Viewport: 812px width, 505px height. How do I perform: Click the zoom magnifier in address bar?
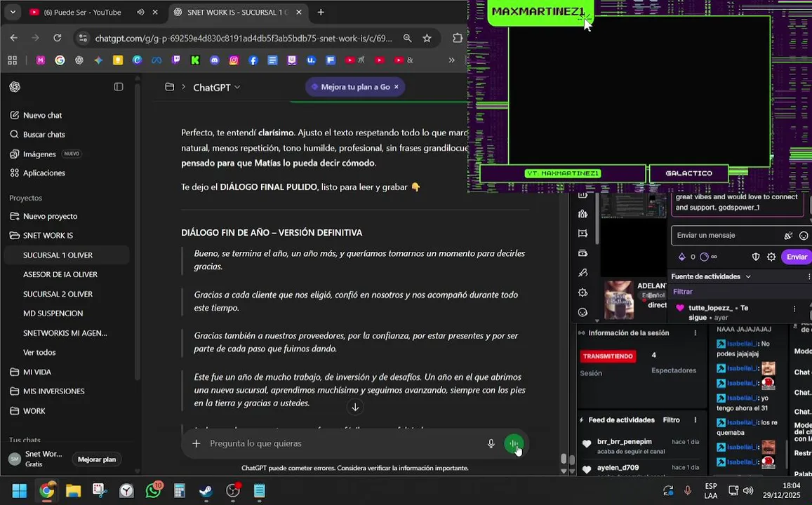pyautogui.click(x=408, y=39)
